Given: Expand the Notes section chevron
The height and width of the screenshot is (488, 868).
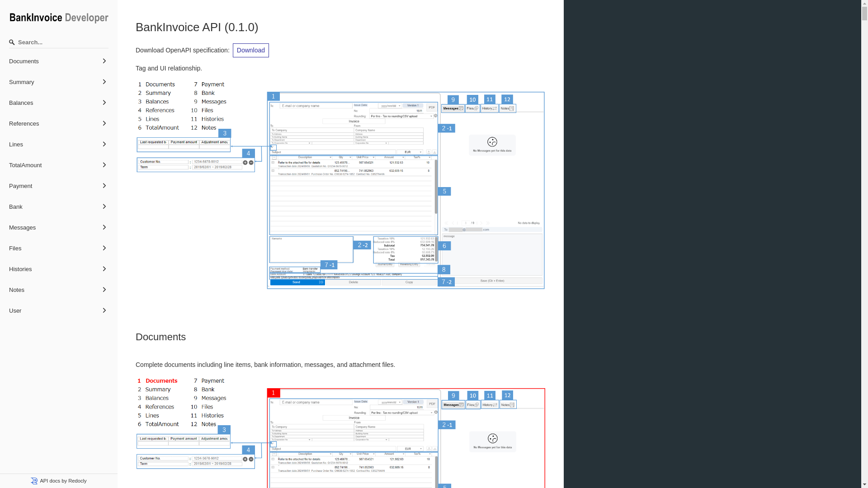Looking at the screenshot, I should (104, 290).
